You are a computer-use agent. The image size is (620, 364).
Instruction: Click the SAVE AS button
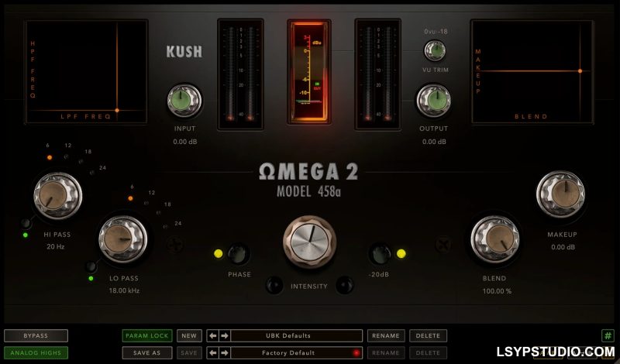(147, 352)
